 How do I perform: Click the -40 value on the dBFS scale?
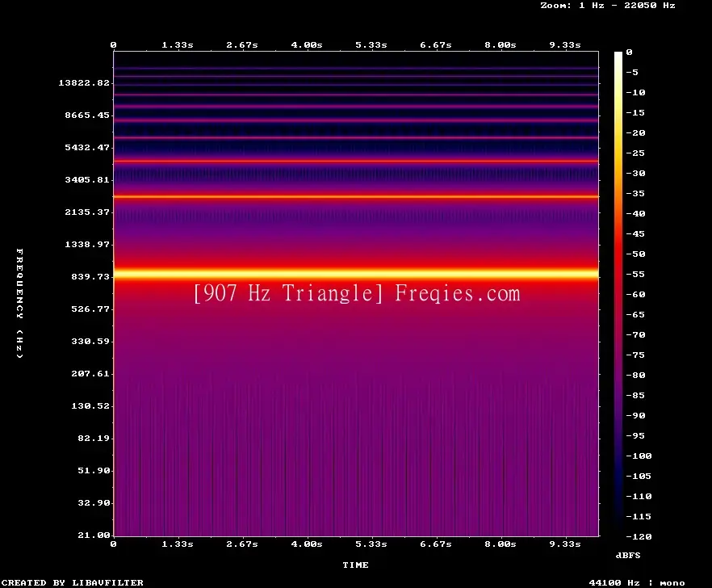[x=635, y=213]
